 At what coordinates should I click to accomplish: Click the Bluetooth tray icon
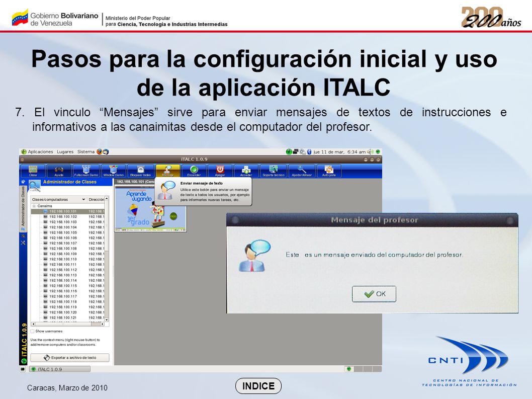tap(309, 152)
